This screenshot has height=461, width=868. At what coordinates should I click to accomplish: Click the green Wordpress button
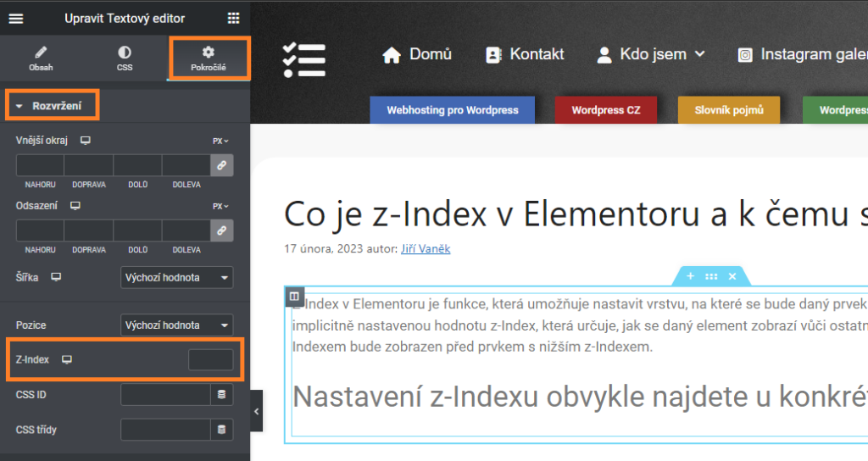click(x=835, y=109)
